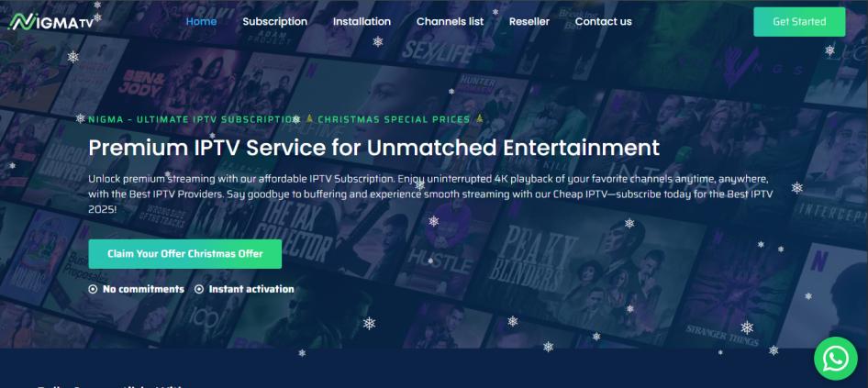Image resolution: width=868 pixels, height=388 pixels.
Task: Click the Christmas tree icon before CHRISTMAS
Action: click(309, 118)
